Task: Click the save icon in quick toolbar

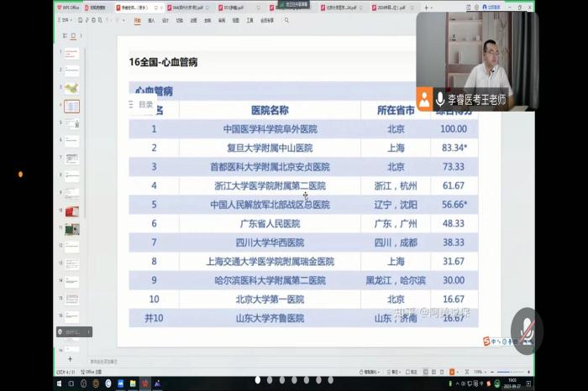Action: tap(82, 19)
